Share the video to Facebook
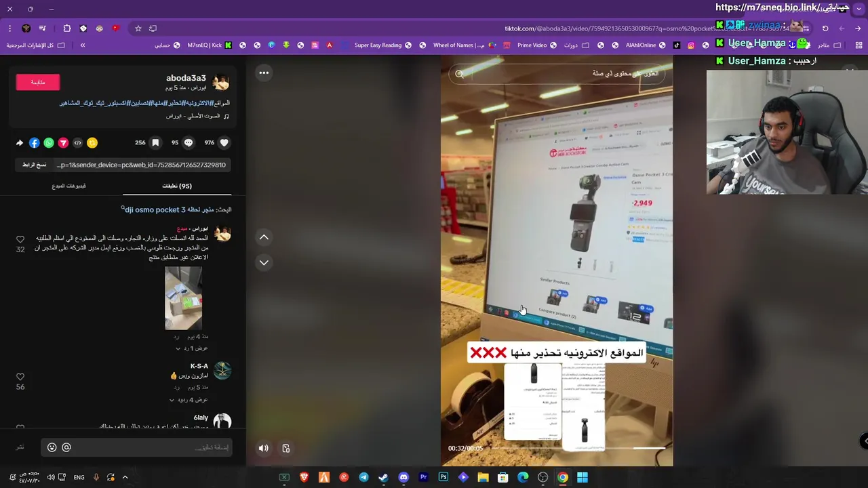 [34, 143]
